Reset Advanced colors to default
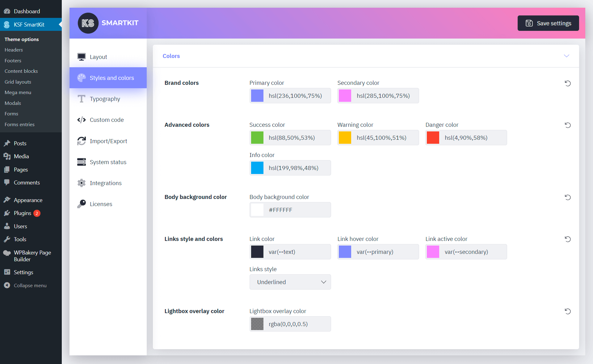 coord(568,125)
